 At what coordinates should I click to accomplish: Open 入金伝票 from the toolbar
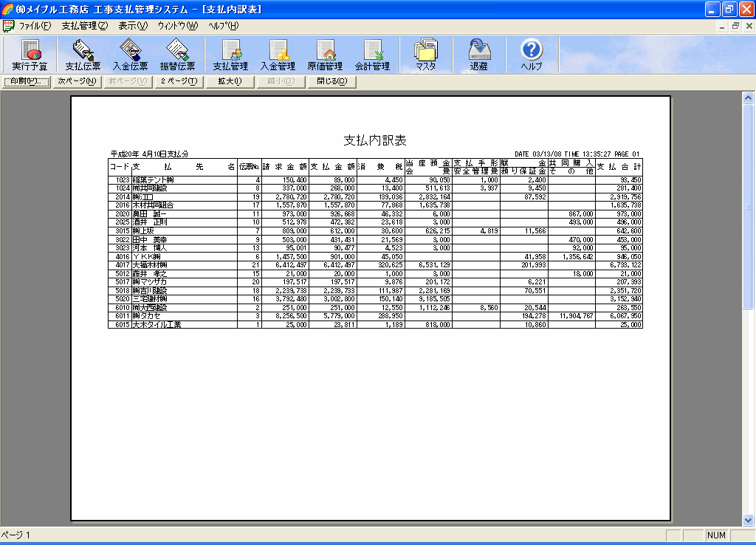[130, 55]
